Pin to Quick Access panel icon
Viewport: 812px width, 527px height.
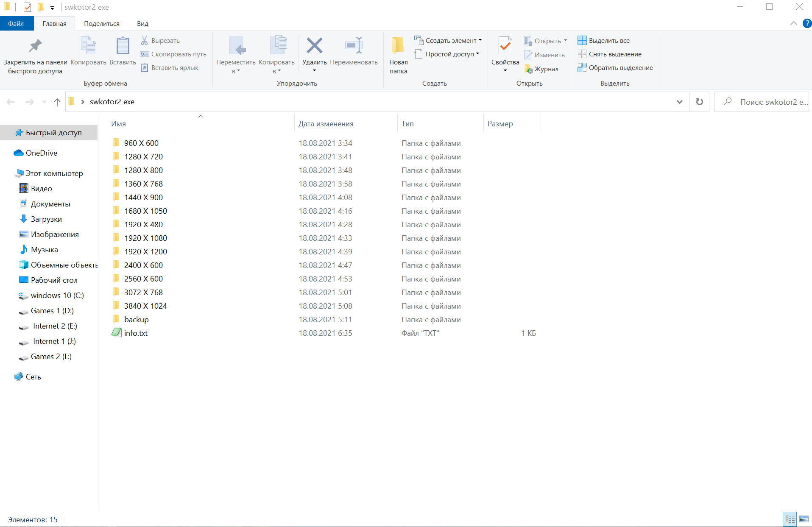(x=35, y=46)
